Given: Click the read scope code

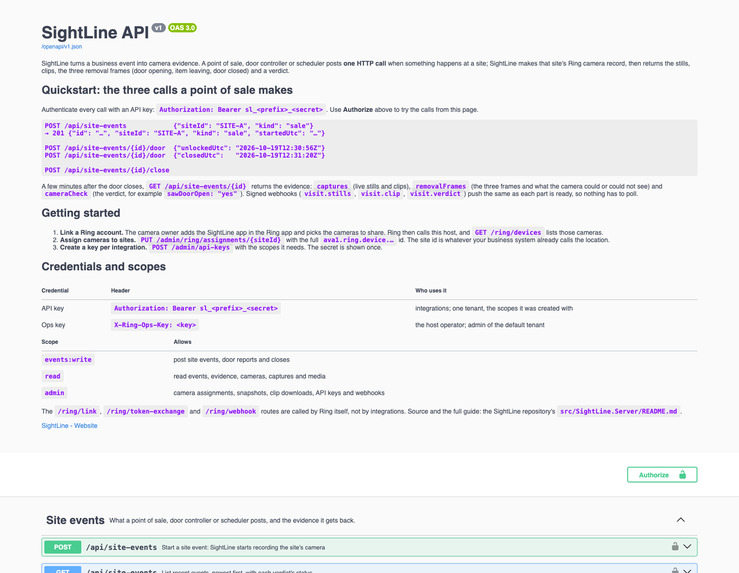Looking at the screenshot, I should [x=52, y=376].
